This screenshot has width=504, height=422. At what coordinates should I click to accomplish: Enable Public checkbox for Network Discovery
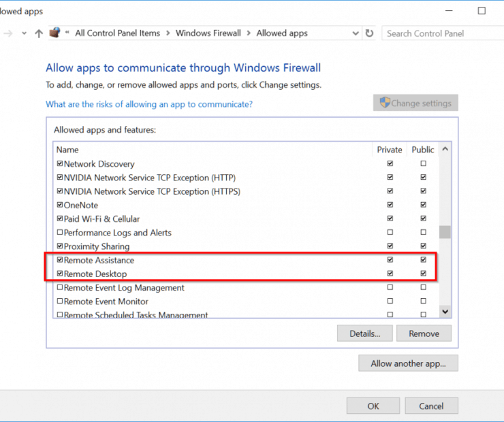(424, 163)
